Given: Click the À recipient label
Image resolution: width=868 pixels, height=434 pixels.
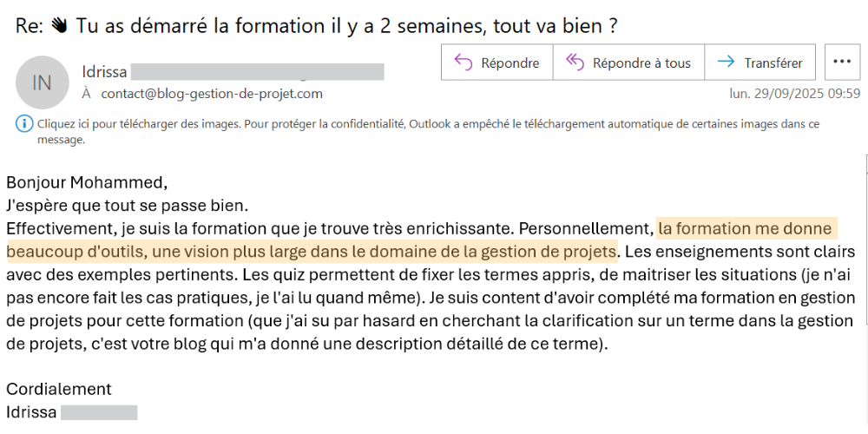Looking at the screenshot, I should pyautogui.click(x=86, y=93).
